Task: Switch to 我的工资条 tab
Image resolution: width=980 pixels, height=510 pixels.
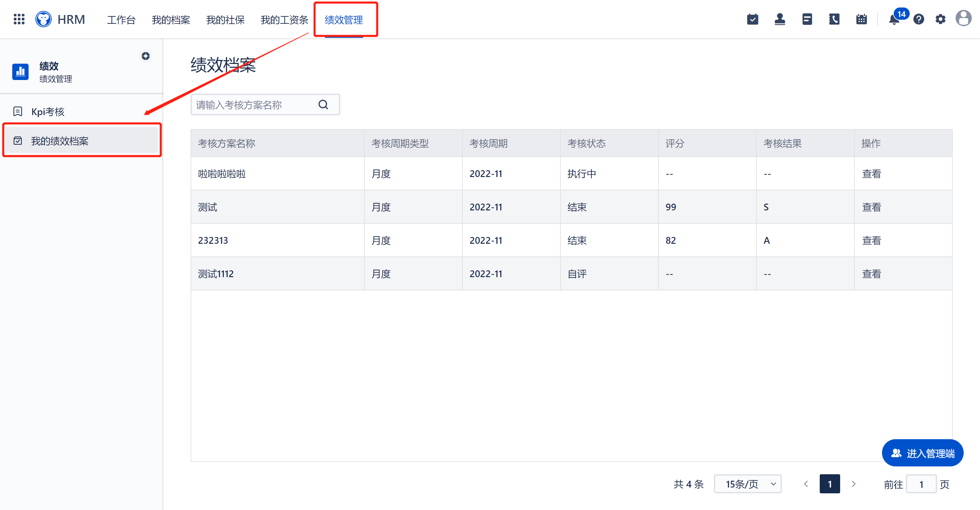Action: point(284,20)
